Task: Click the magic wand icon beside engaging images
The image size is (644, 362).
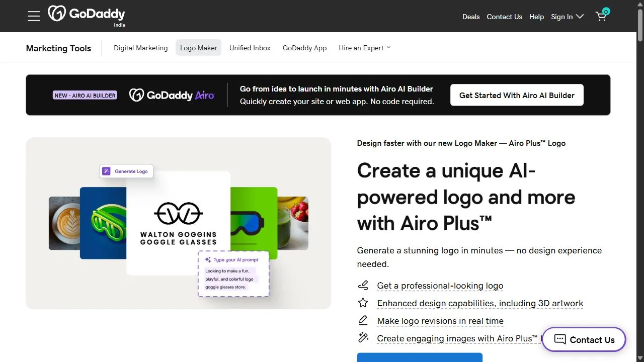Action: (x=363, y=338)
